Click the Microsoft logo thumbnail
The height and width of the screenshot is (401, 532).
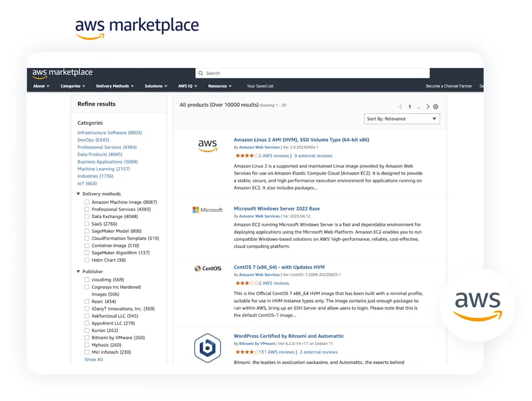pyautogui.click(x=207, y=210)
